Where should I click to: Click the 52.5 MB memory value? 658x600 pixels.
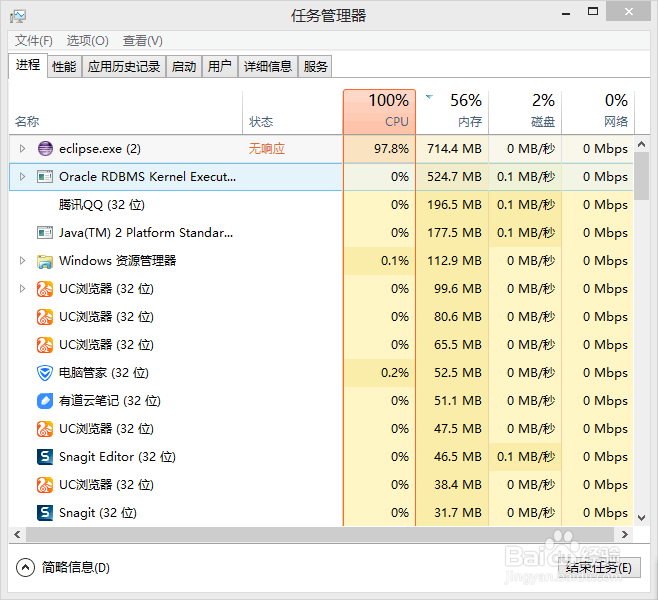[x=457, y=373]
